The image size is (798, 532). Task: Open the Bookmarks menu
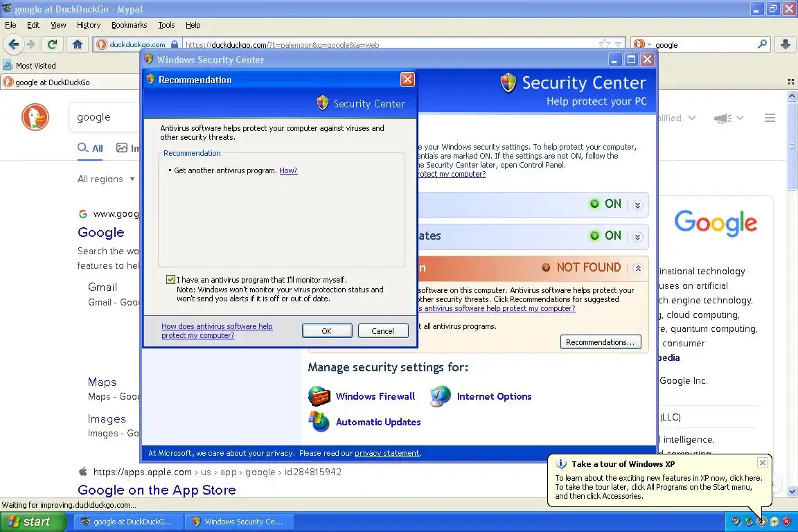(130, 25)
